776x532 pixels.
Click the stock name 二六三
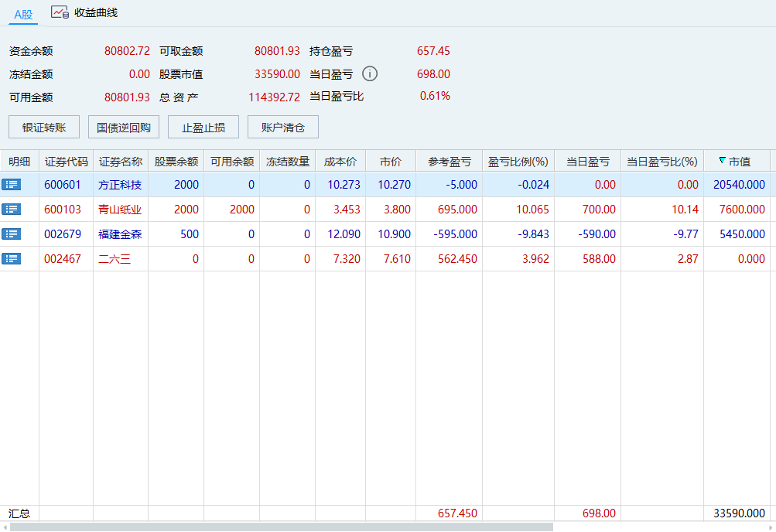[115, 258]
